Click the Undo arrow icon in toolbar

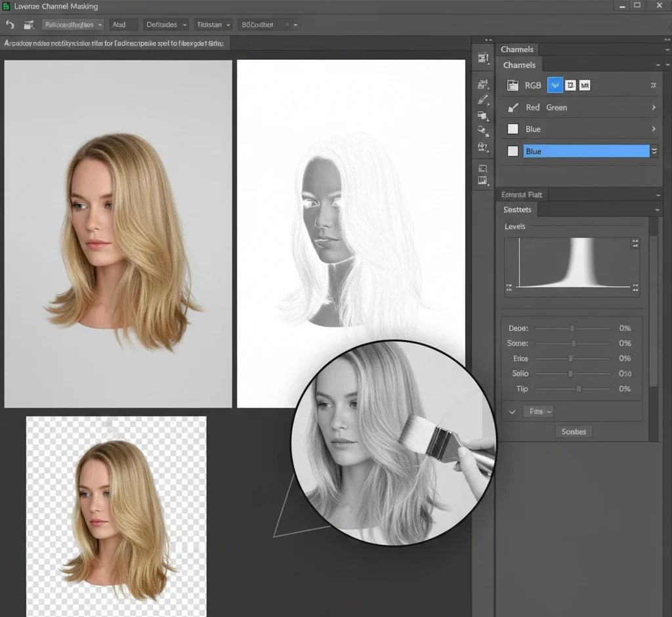pyautogui.click(x=9, y=24)
